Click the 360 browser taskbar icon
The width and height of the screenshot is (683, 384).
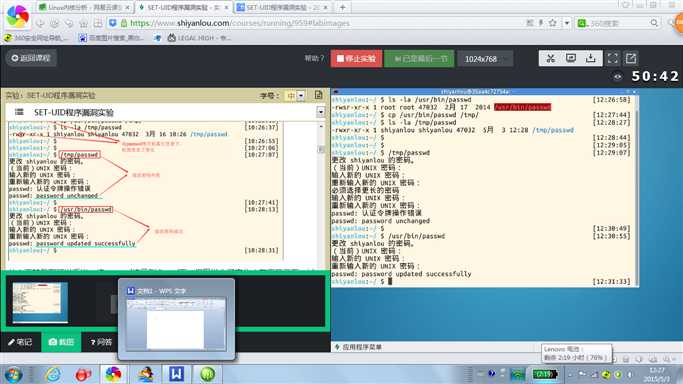pyautogui.click(x=113, y=374)
